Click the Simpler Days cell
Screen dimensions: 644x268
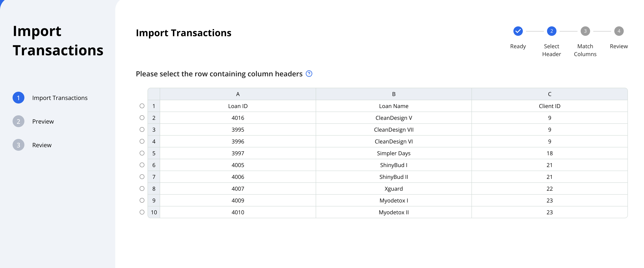(x=394, y=153)
